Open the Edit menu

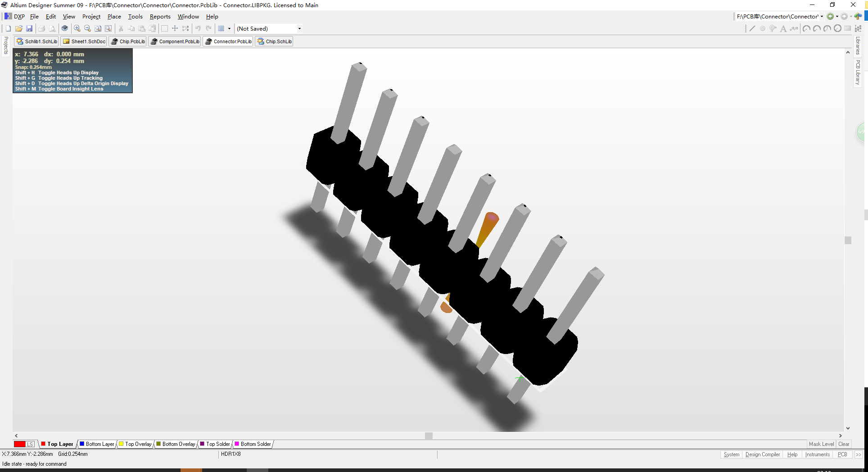pos(51,17)
